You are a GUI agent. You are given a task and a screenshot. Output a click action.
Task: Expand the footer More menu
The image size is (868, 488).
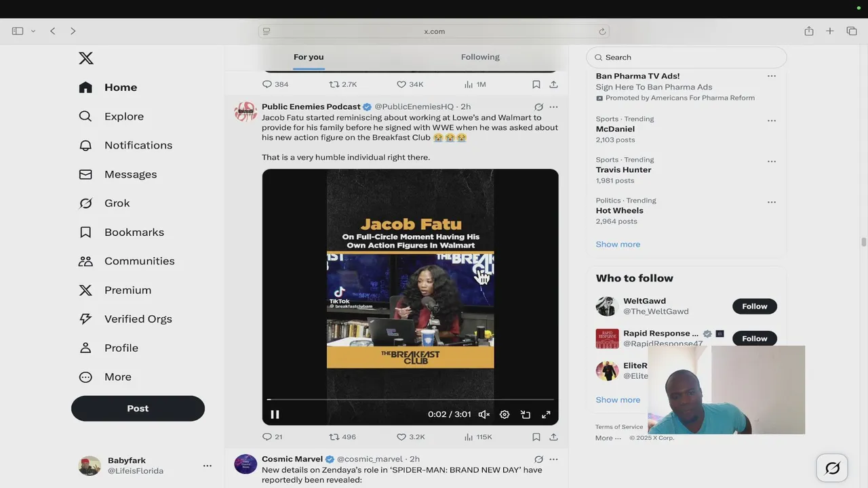608,438
